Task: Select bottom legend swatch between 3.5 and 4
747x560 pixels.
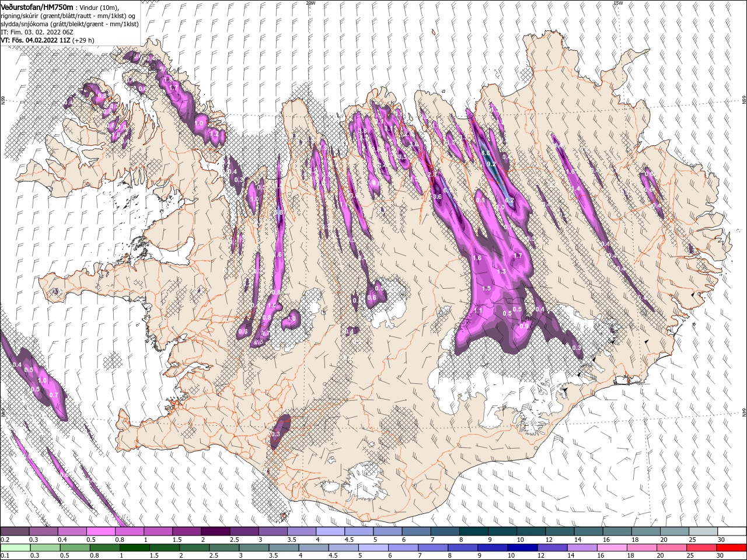Action: coord(283,548)
